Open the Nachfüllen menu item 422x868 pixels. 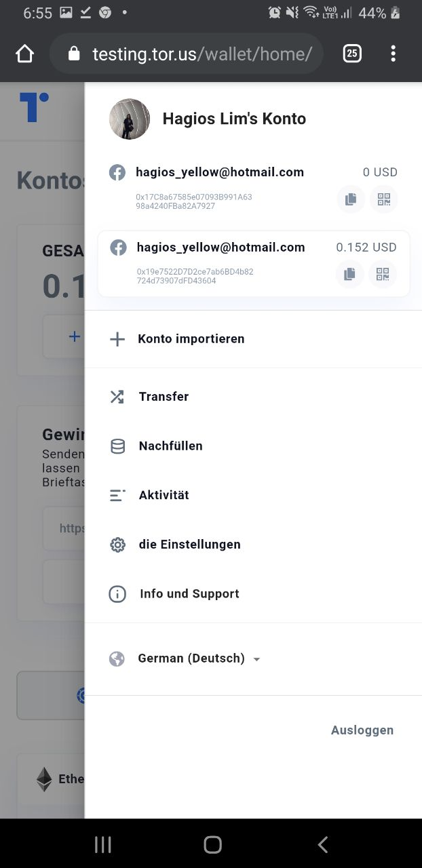point(170,446)
